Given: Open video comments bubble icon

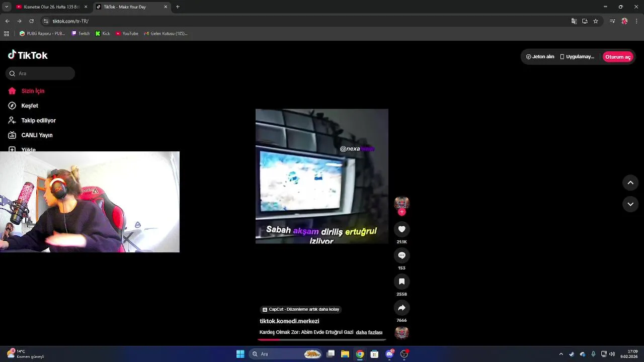Looking at the screenshot, I should pos(401,255).
